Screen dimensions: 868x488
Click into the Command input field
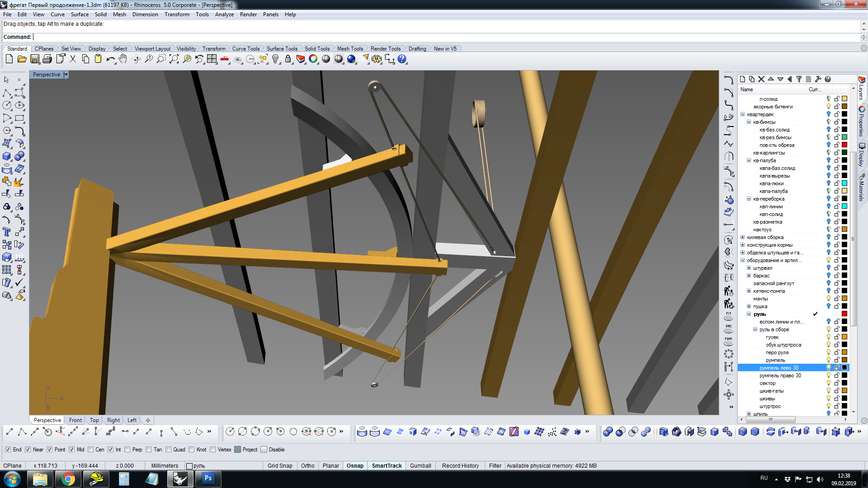pyautogui.click(x=447, y=37)
